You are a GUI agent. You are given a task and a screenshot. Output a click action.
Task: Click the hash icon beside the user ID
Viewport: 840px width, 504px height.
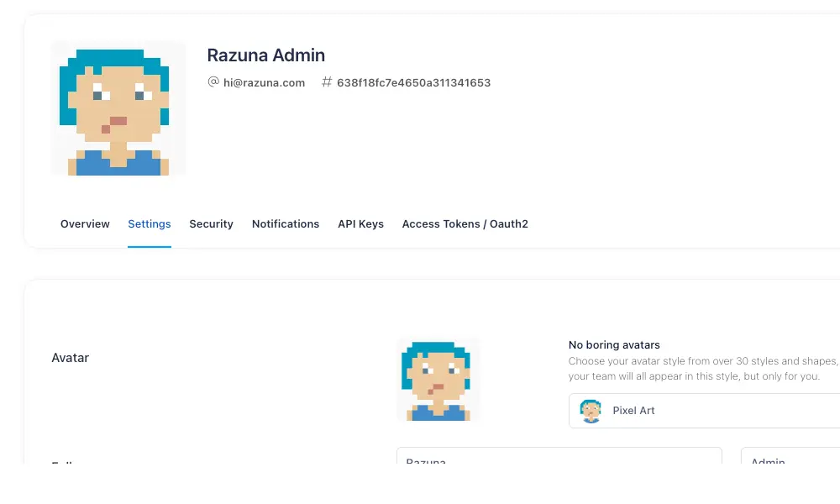[x=327, y=82]
